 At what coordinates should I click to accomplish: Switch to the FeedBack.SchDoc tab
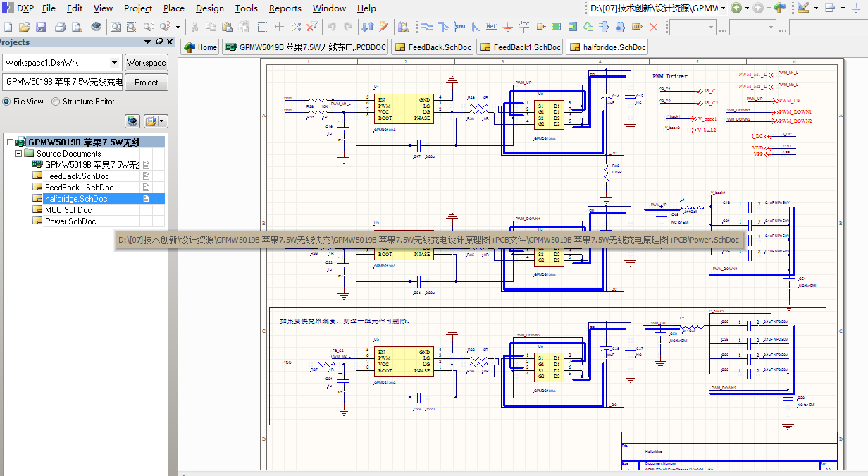point(433,47)
